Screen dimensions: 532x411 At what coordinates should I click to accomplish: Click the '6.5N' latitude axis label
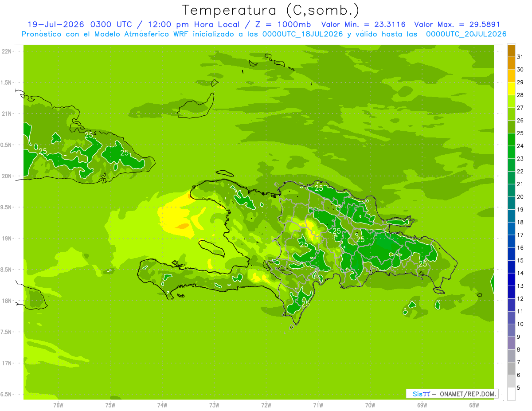pos(7,395)
